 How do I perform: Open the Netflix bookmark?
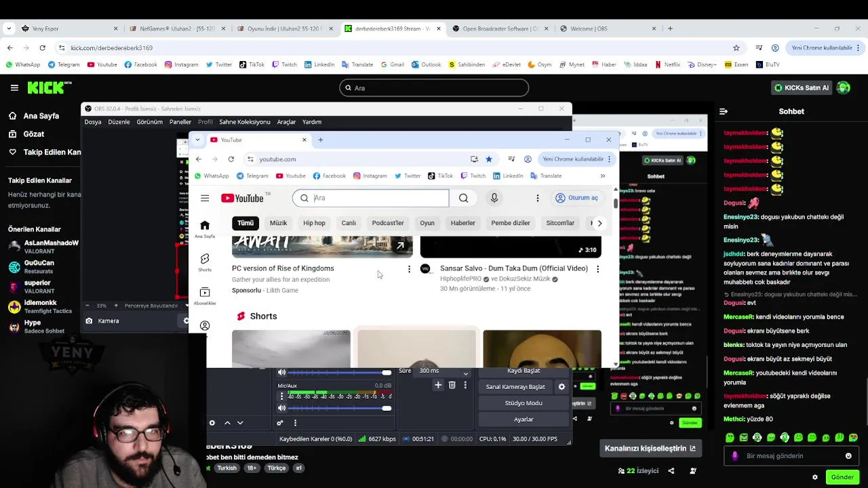tap(667, 64)
